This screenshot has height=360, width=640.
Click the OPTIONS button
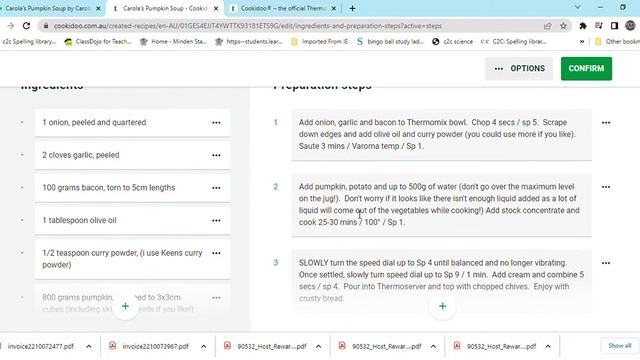pyautogui.click(x=519, y=69)
